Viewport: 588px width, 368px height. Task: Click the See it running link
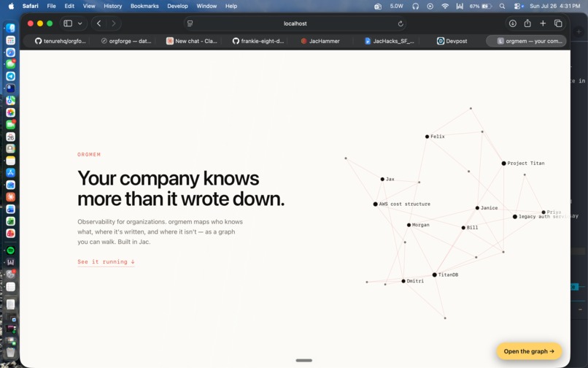click(x=106, y=261)
